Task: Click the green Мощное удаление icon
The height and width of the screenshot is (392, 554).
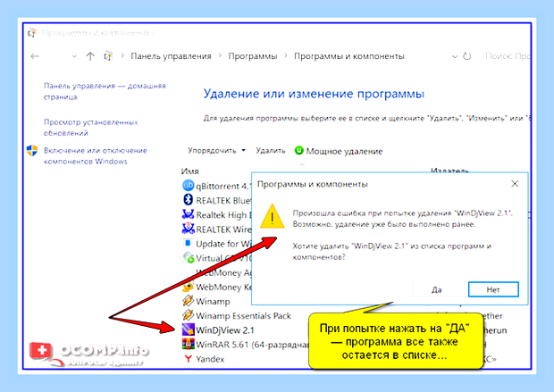Action: (x=299, y=150)
